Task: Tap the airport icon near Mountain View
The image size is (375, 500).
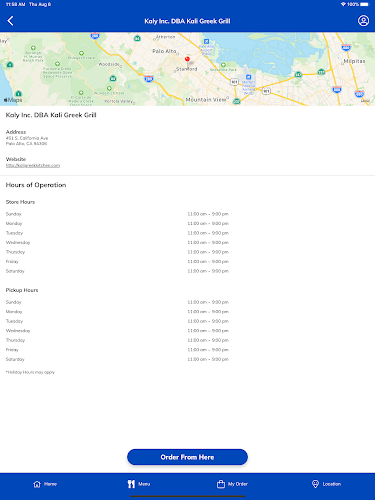Action: pyautogui.click(x=248, y=77)
